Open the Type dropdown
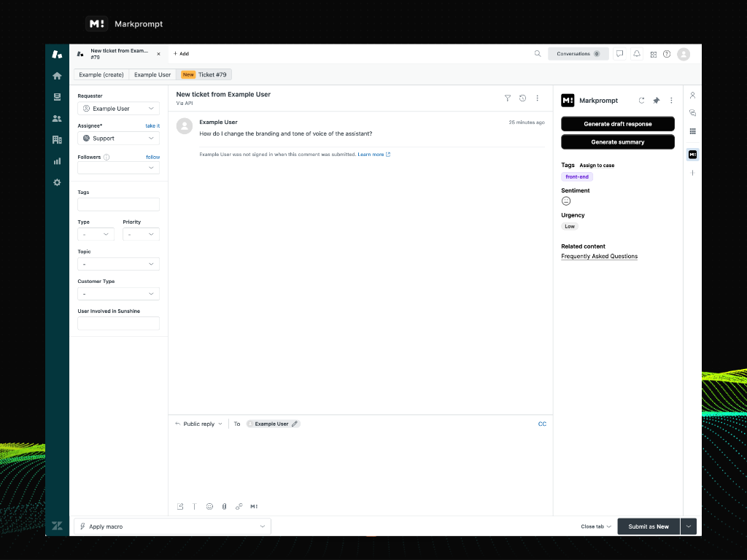 click(x=96, y=234)
